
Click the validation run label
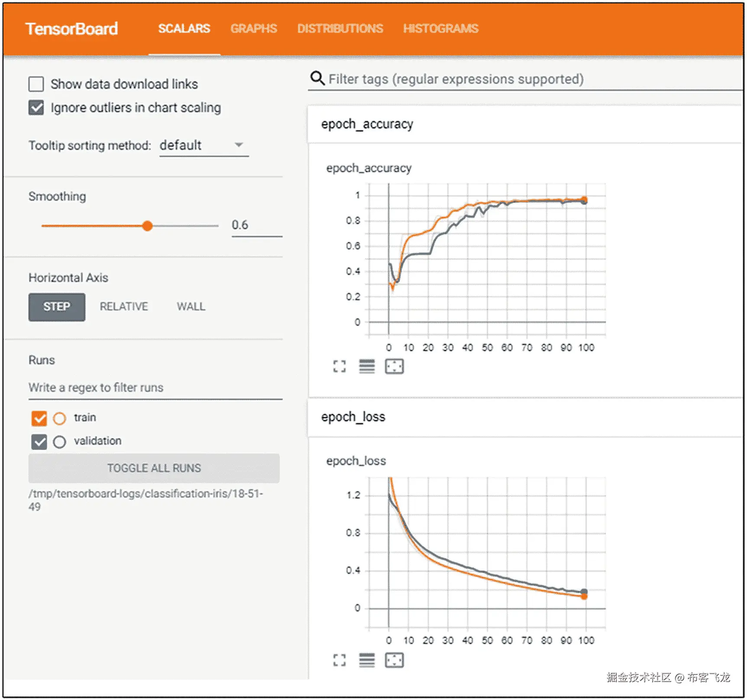pos(97,441)
